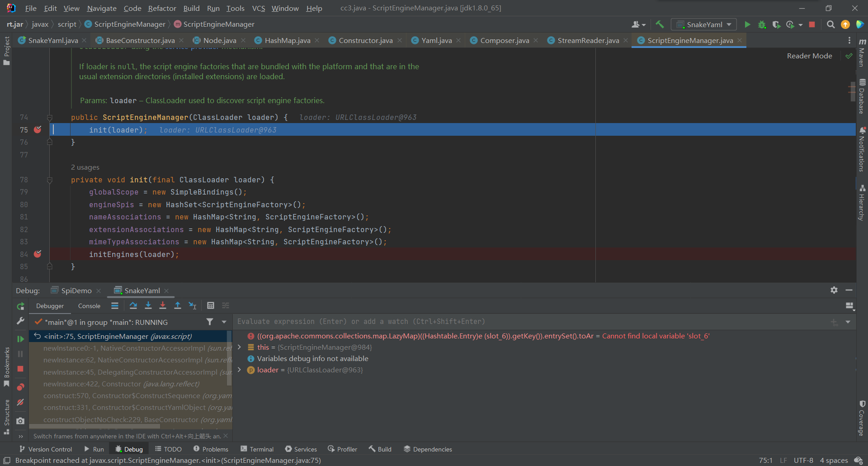Click the threads filter funnel icon
This screenshot has height=466, width=868.
point(210,322)
